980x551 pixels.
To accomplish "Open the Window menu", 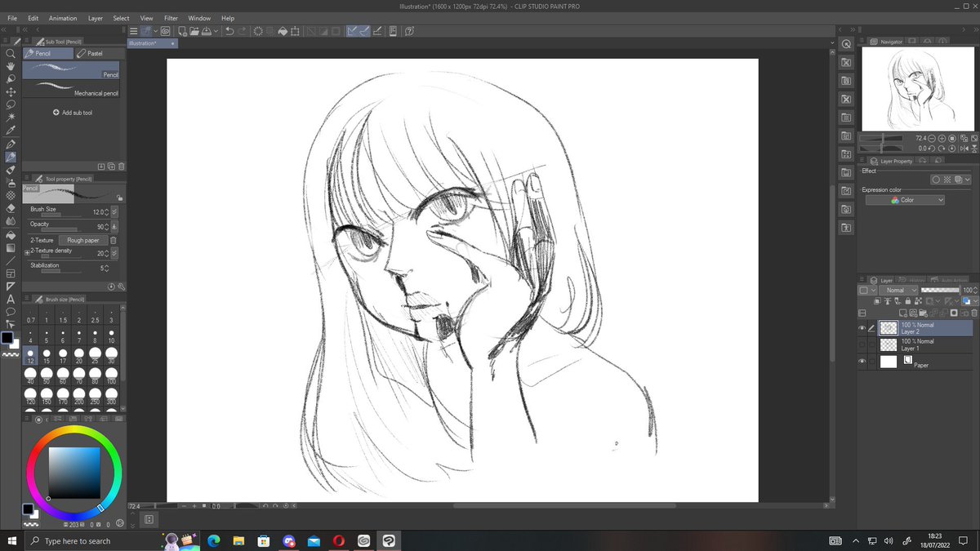I will point(199,18).
